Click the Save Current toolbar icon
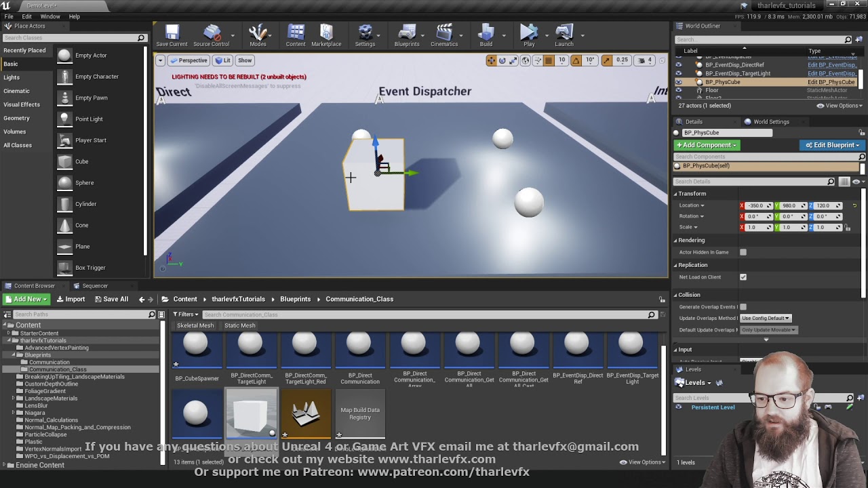This screenshot has width=868, height=488. click(x=172, y=36)
